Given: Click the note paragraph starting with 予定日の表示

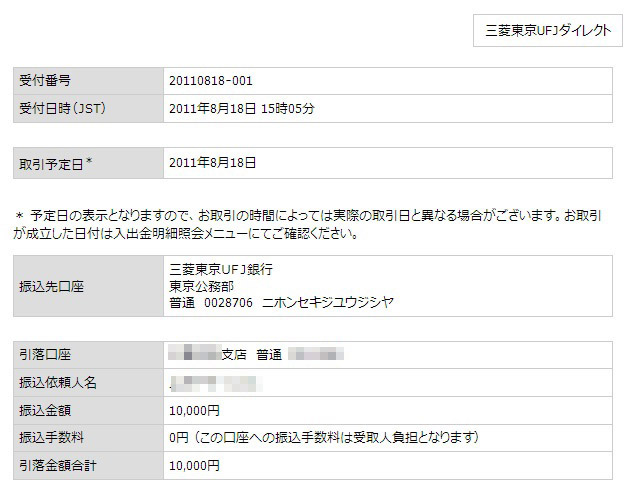Looking at the screenshot, I should pos(310,225).
